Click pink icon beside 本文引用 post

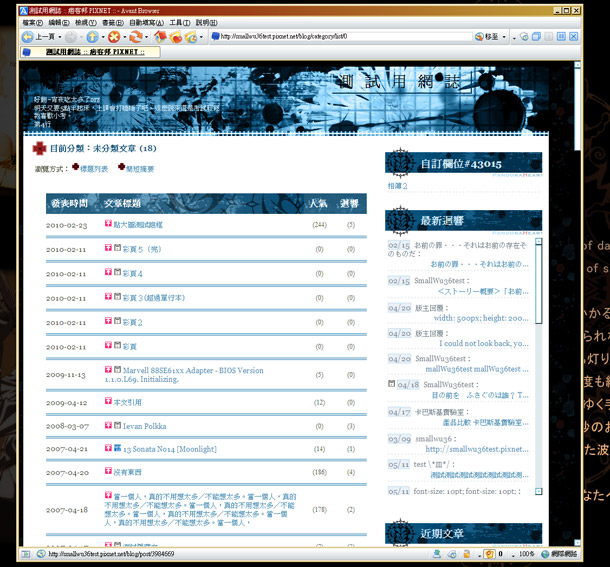[x=108, y=401]
